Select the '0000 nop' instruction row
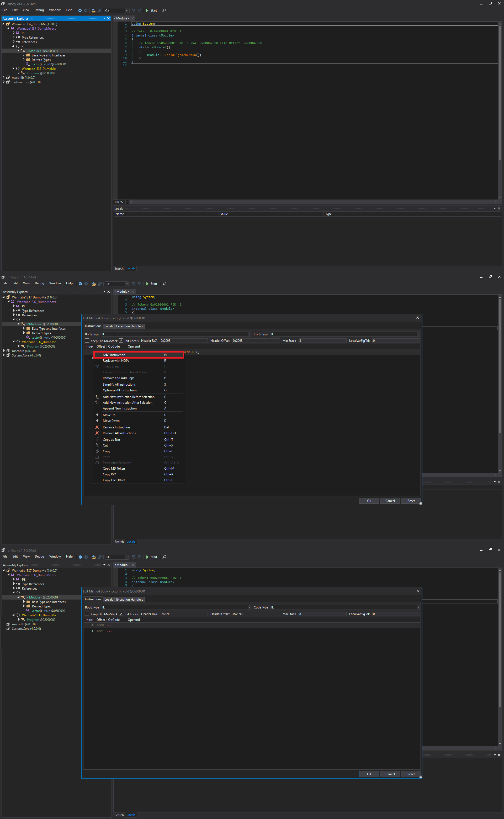 point(252,626)
